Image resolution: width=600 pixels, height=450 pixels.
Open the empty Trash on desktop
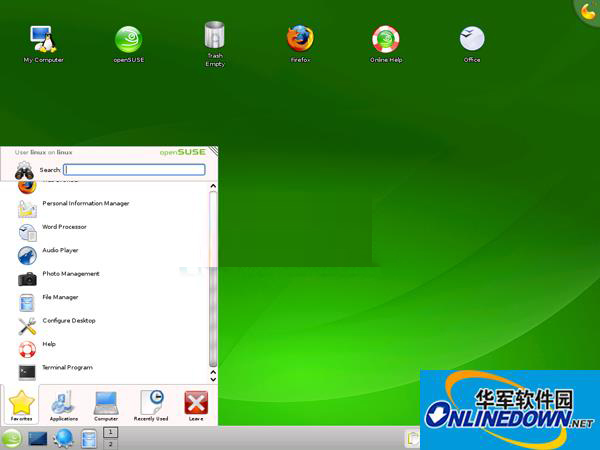[x=214, y=40]
